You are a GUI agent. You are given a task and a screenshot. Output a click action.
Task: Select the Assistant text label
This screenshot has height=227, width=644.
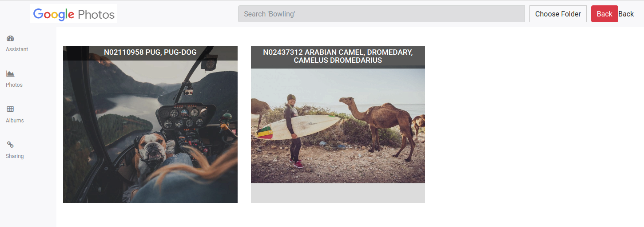pos(17,49)
